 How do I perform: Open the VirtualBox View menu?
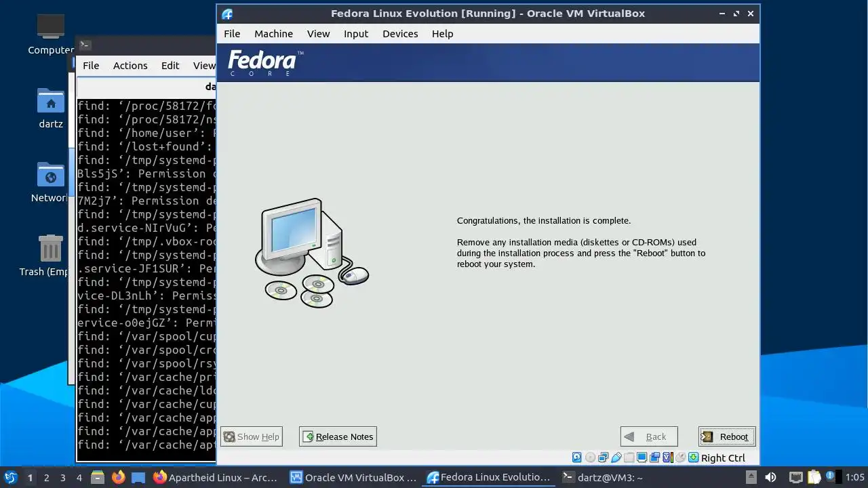pyautogui.click(x=318, y=33)
